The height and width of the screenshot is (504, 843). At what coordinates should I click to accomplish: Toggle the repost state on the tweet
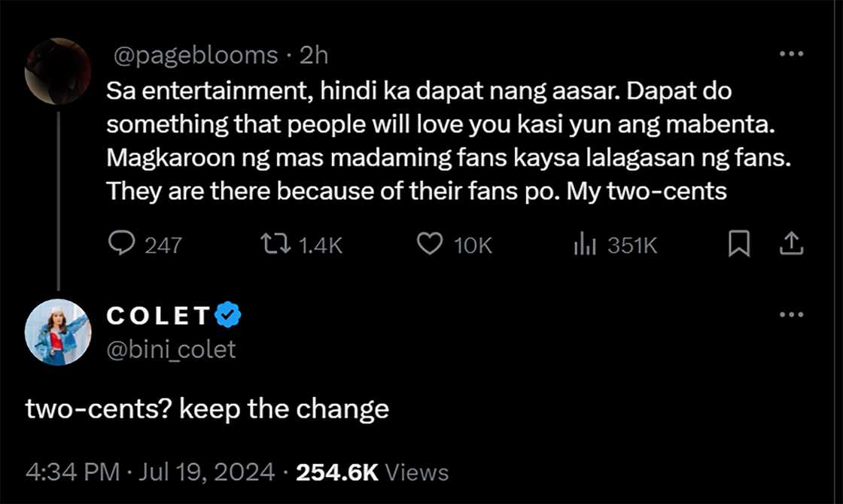[277, 244]
